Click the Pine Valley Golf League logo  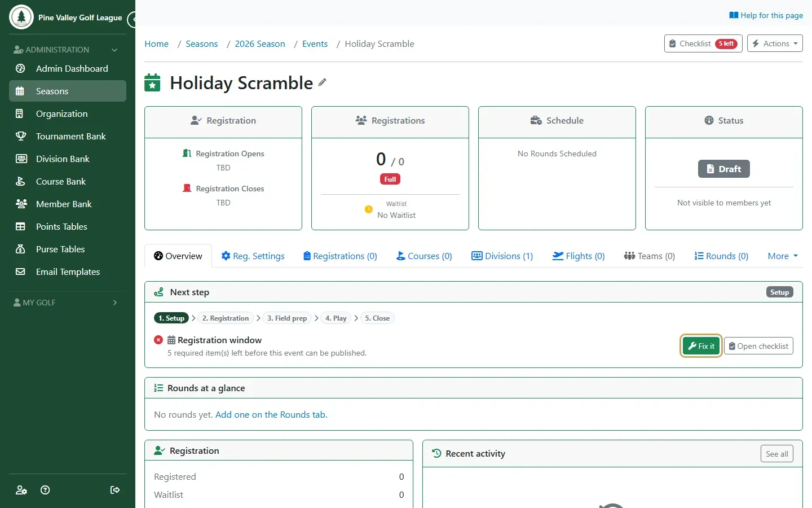[x=21, y=17]
